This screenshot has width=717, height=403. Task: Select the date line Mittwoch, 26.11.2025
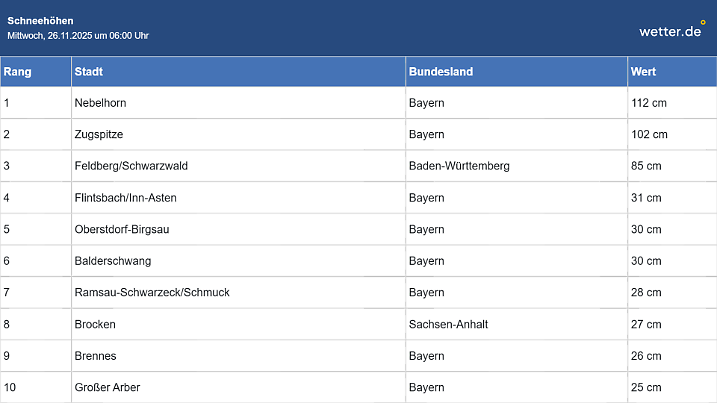[78, 36]
